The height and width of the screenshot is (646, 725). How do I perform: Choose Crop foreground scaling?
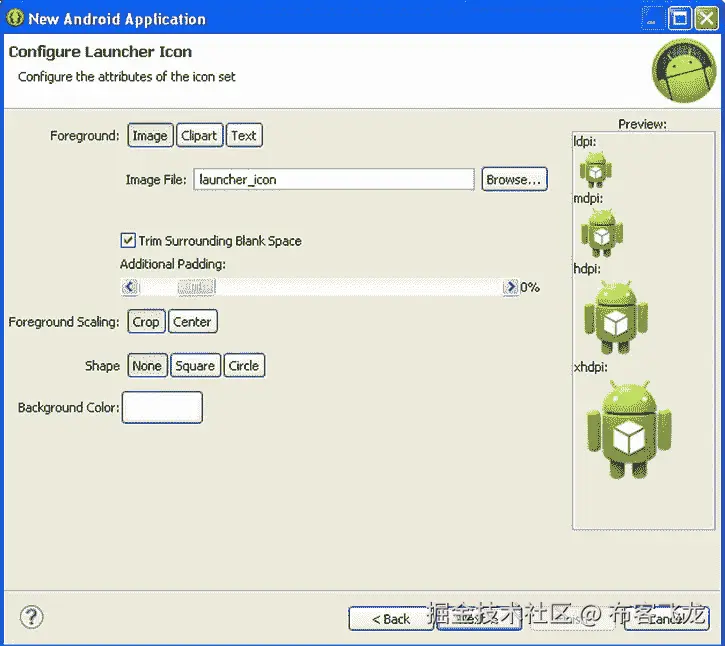[x=146, y=322]
